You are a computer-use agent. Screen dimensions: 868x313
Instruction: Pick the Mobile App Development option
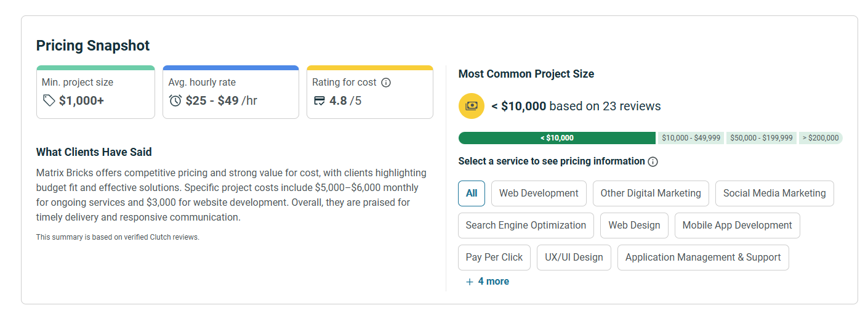pyautogui.click(x=737, y=226)
